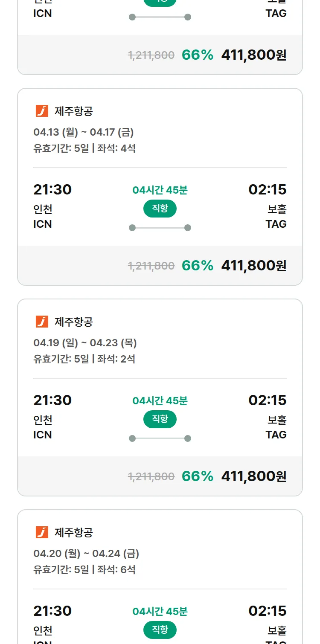Screen dimensions: 320x644
Task: Select the 04.13 (월) ~ 04.17 (금) date range
Action: tap(84, 132)
